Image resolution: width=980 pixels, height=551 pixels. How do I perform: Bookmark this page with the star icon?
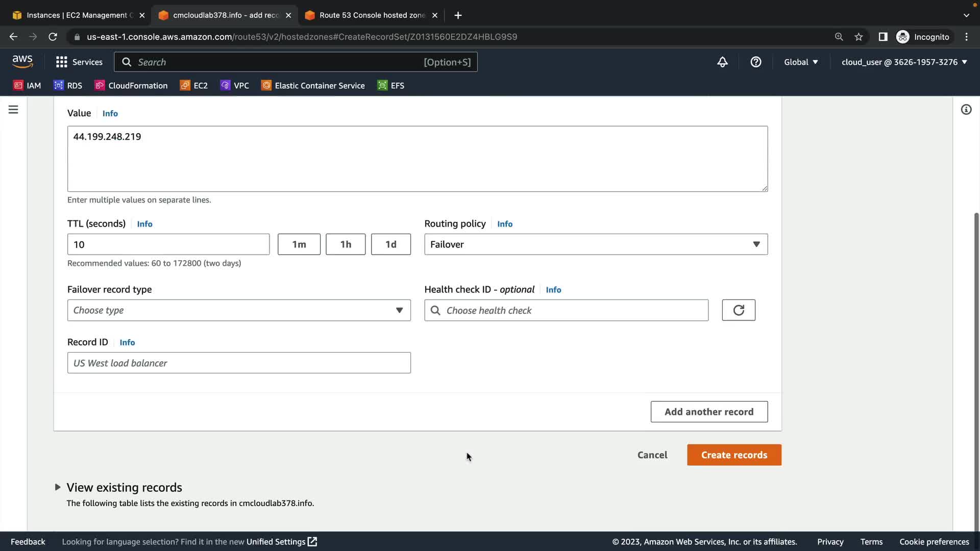click(x=859, y=37)
